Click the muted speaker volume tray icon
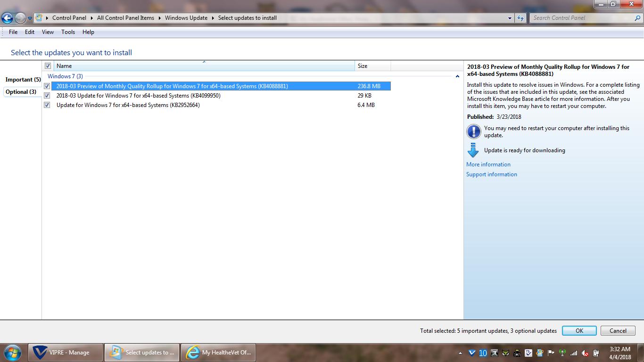 coord(585,353)
